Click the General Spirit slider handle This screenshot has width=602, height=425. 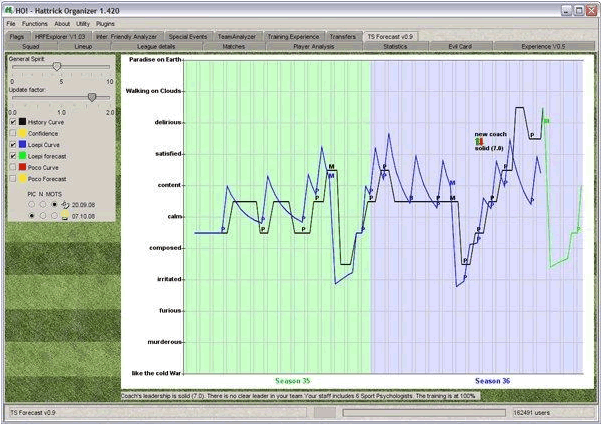point(56,66)
